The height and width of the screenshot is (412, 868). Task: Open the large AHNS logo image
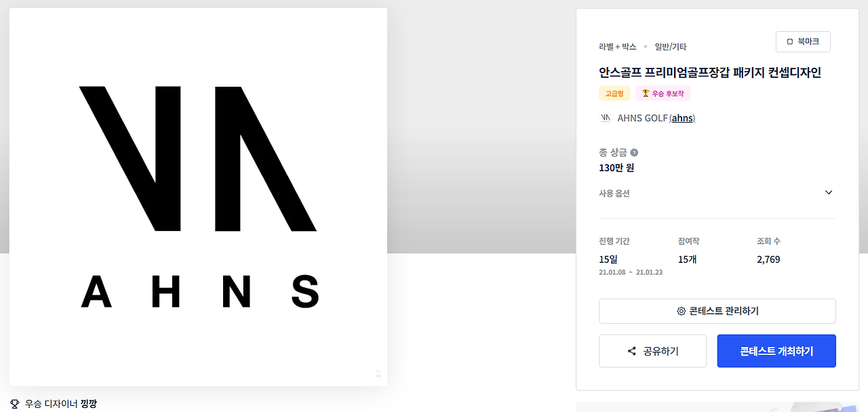click(x=198, y=197)
